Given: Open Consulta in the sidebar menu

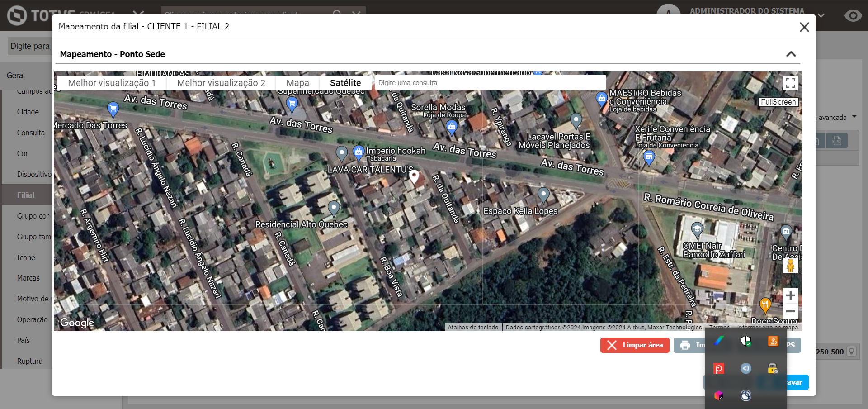Looking at the screenshot, I should coord(31,133).
